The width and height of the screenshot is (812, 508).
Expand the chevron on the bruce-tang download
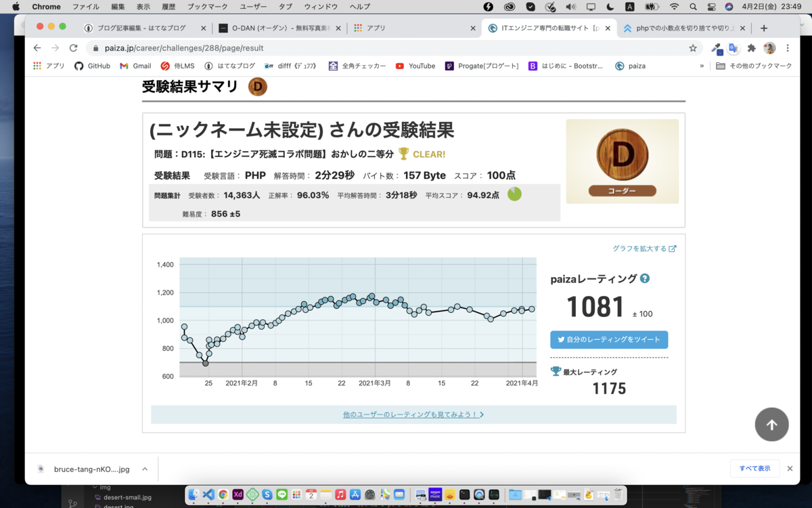144,468
